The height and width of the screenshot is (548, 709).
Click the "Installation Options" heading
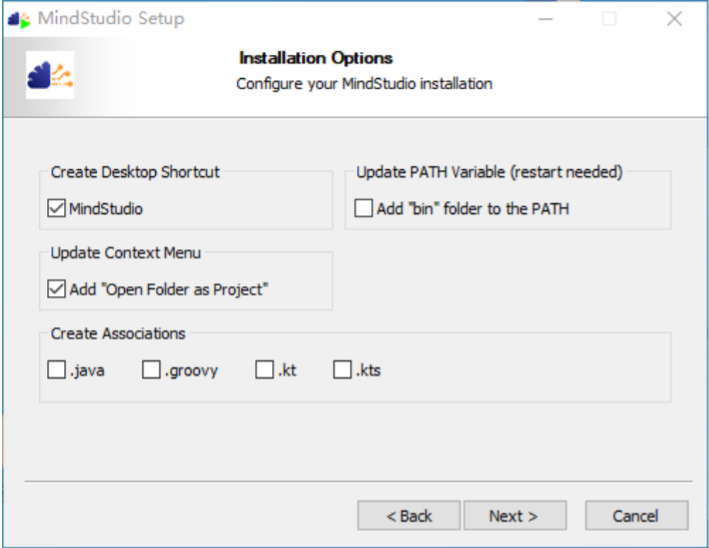[x=316, y=58]
